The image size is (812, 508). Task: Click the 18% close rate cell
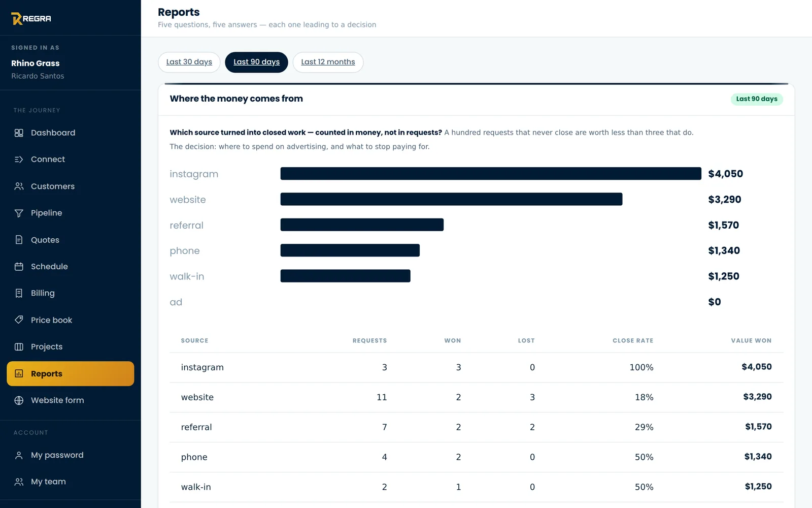pos(644,397)
